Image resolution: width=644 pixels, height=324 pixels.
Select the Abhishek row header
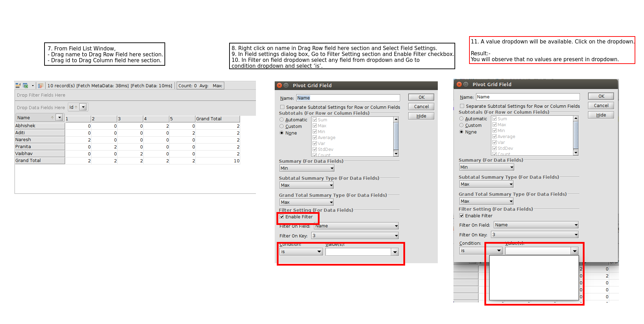[40, 126]
